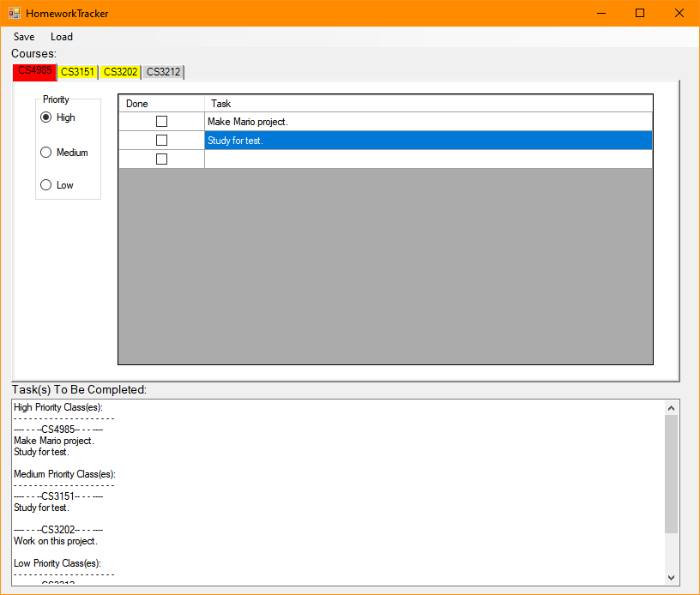Close the HomeworkTracker window
This screenshot has height=595, width=700.
pyautogui.click(x=679, y=14)
